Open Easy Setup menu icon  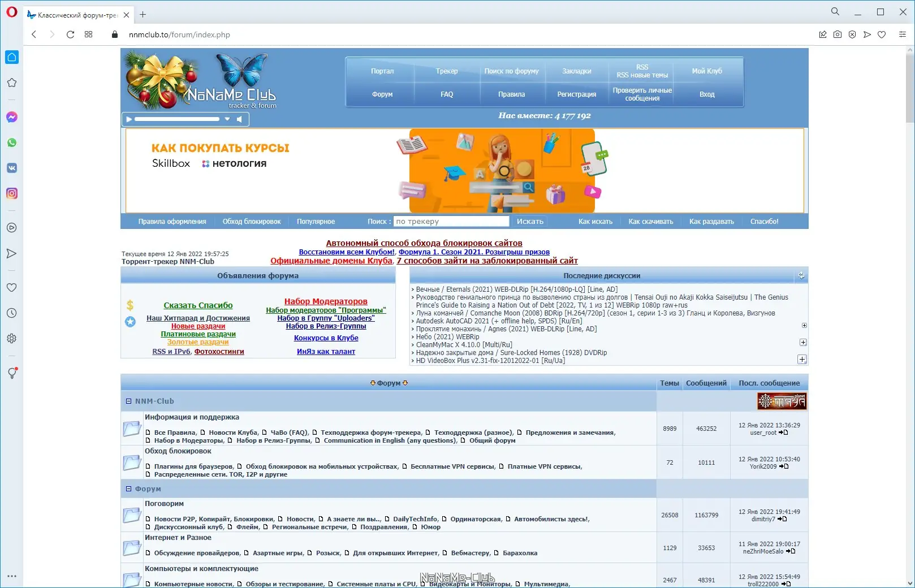coord(902,34)
